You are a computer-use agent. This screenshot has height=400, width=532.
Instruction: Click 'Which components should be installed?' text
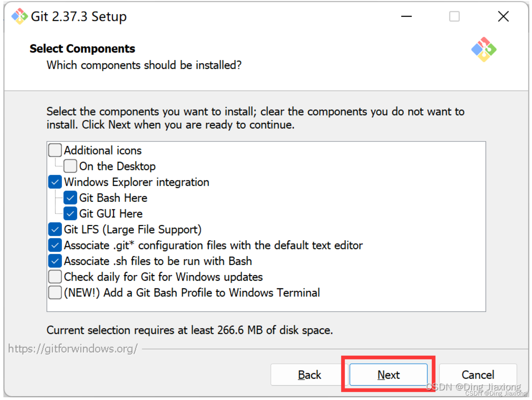pyautogui.click(x=144, y=65)
